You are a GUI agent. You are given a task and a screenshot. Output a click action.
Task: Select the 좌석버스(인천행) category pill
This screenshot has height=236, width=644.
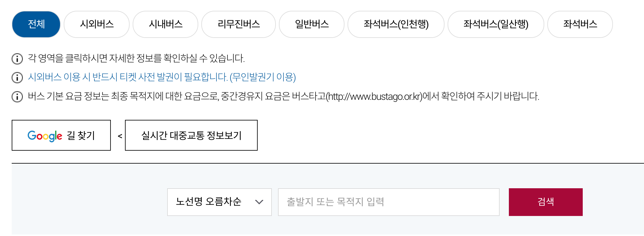396,24
